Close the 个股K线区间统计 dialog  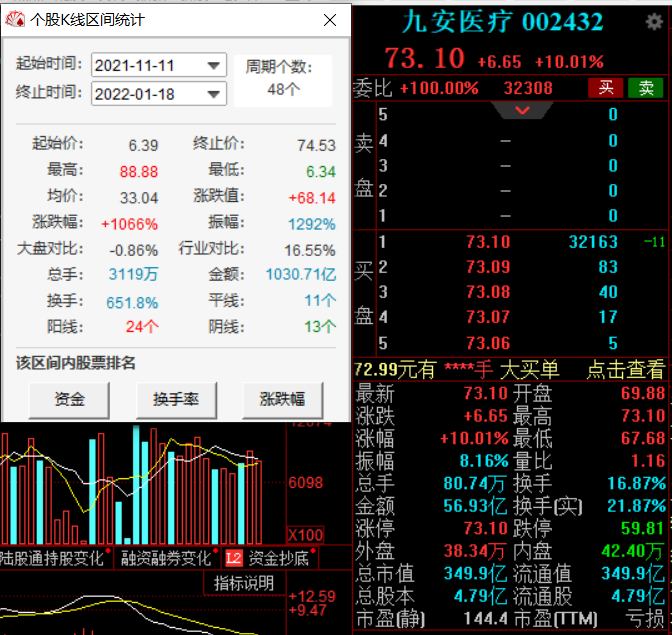(330, 19)
